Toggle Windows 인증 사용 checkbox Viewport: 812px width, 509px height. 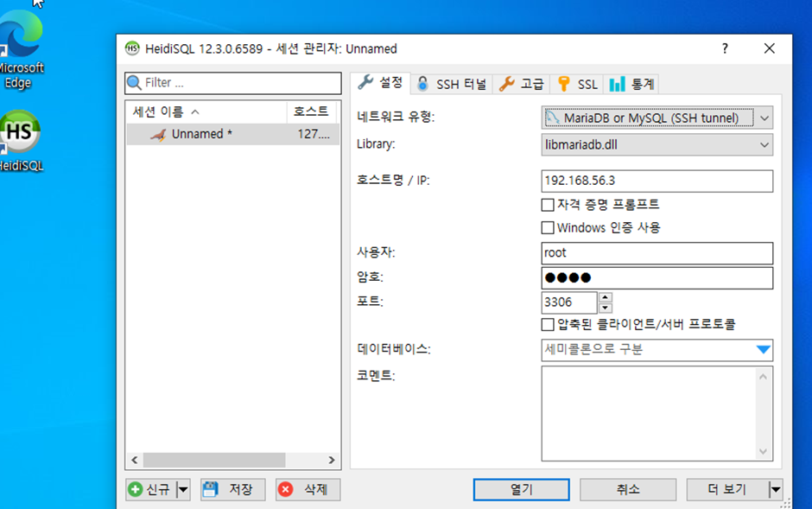tap(548, 228)
